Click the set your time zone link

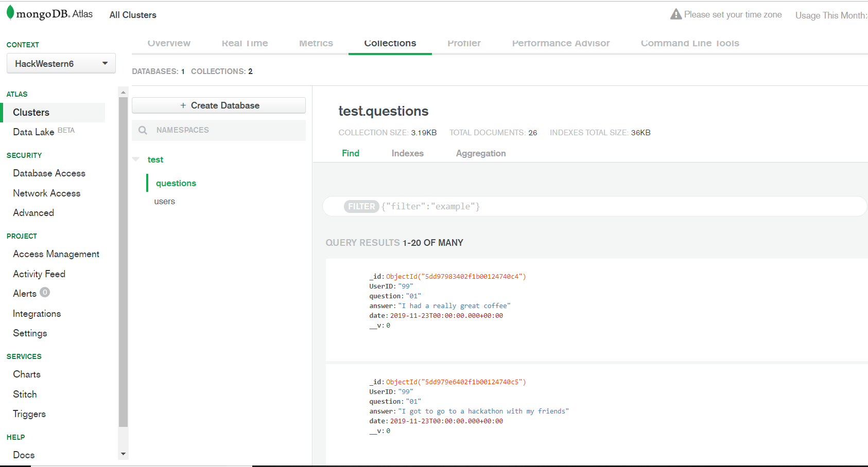(x=733, y=14)
